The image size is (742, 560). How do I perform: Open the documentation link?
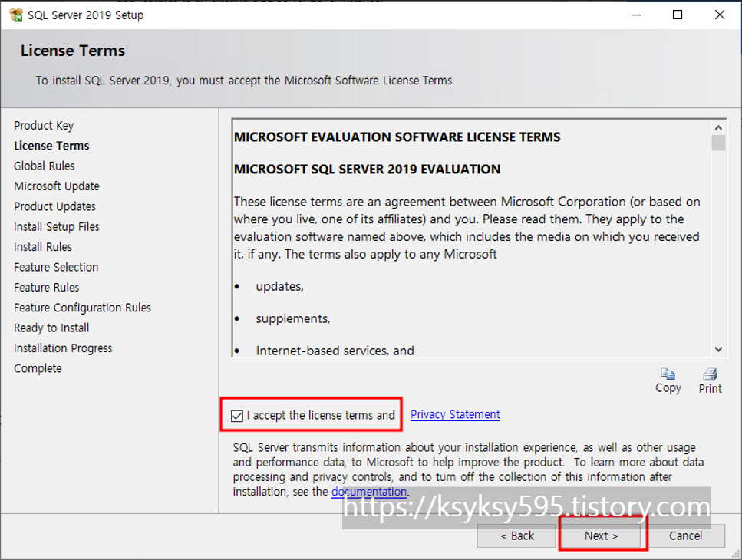coord(369,492)
